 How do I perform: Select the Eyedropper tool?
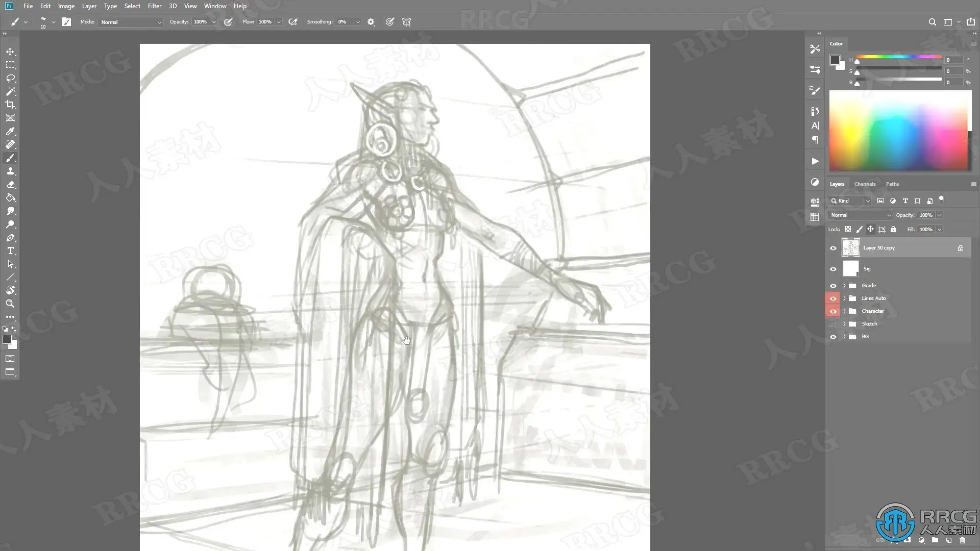[x=10, y=131]
